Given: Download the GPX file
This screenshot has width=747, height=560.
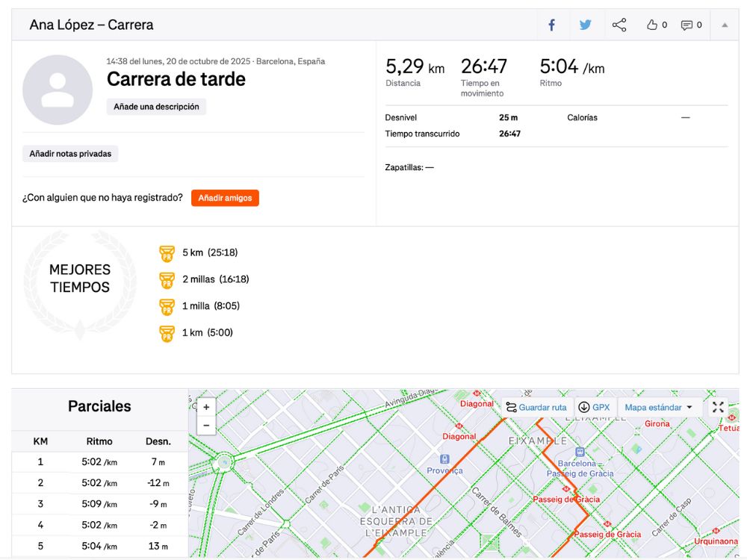Looking at the screenshot, I should coord(594,408).
